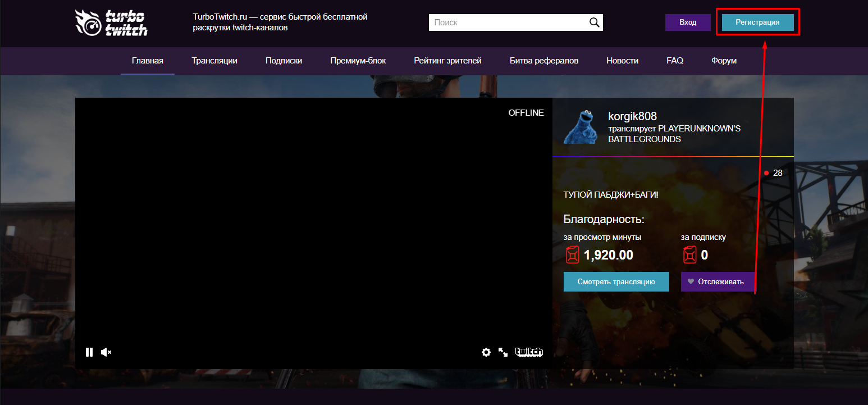
Task: Click the за подписку label
Action: click(703, 237)
